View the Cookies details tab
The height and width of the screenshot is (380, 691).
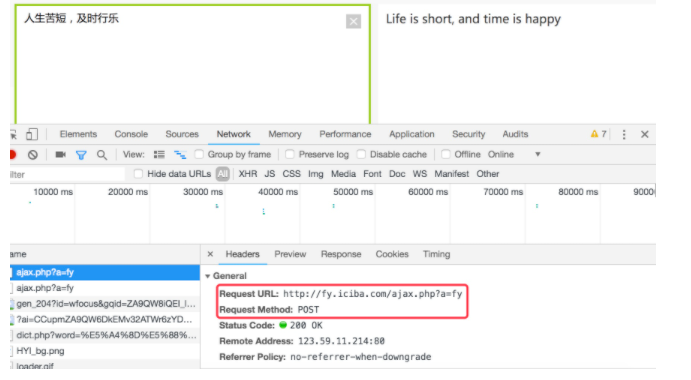[x=392, y=254]
